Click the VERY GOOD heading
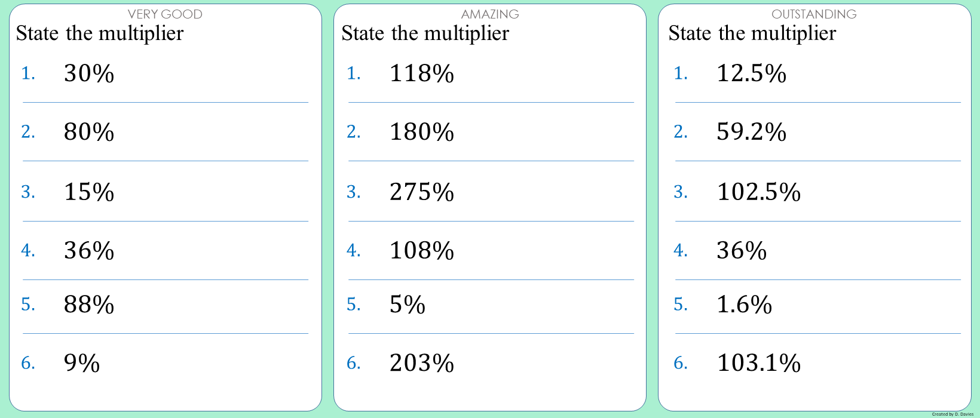This screenshot has height=418, width=980. click(x=165, y=14)
